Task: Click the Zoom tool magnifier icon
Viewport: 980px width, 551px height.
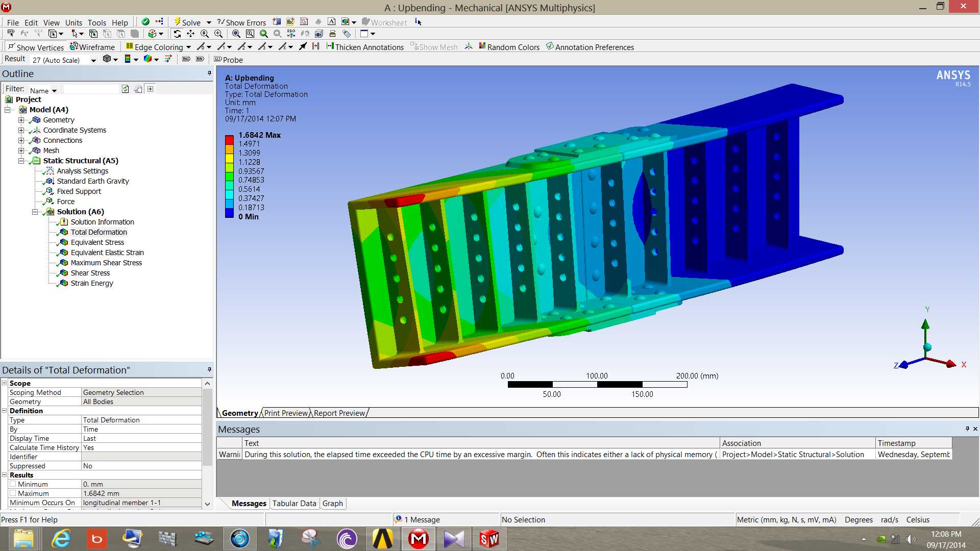Action: click(x=205, y=34)
